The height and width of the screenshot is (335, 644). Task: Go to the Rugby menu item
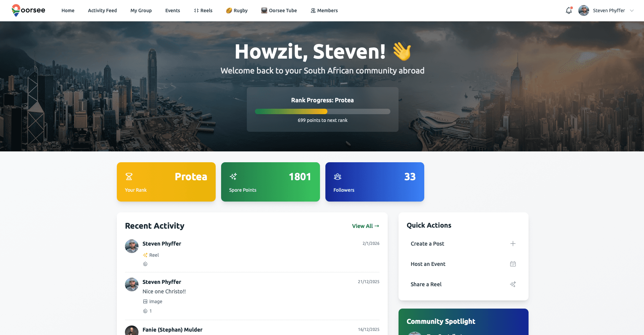point(237,11)
